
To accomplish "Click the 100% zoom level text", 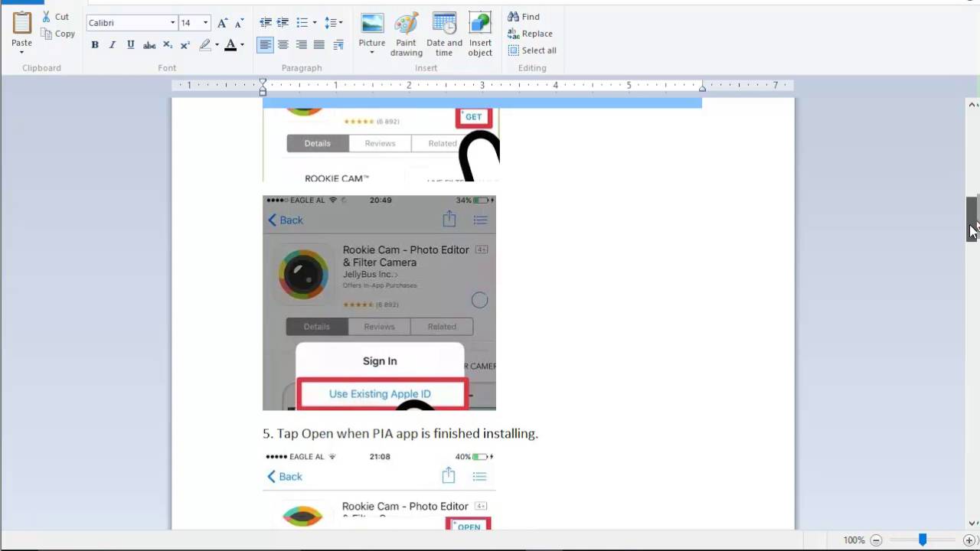I will tap(854, 540).
